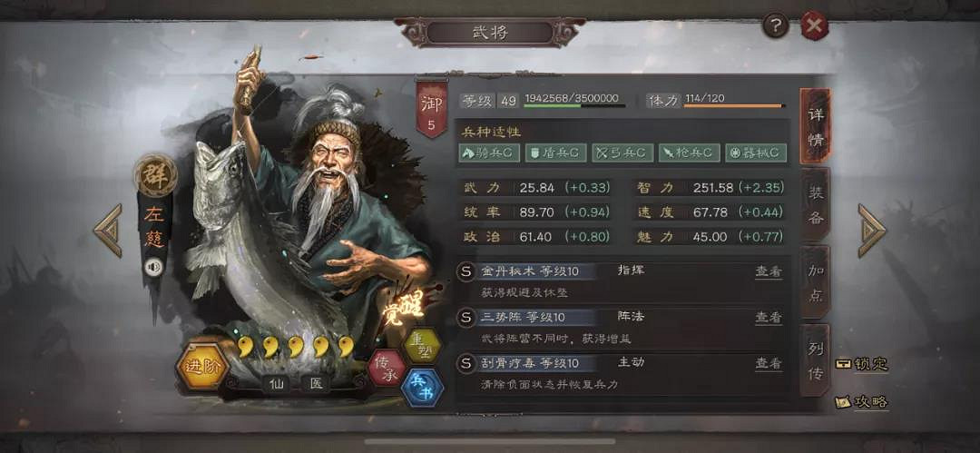The height and width of the screenshot is (453, 980).
Task: Open the orange 进阶 hexagon button
Action: click(x=203, y=367)
